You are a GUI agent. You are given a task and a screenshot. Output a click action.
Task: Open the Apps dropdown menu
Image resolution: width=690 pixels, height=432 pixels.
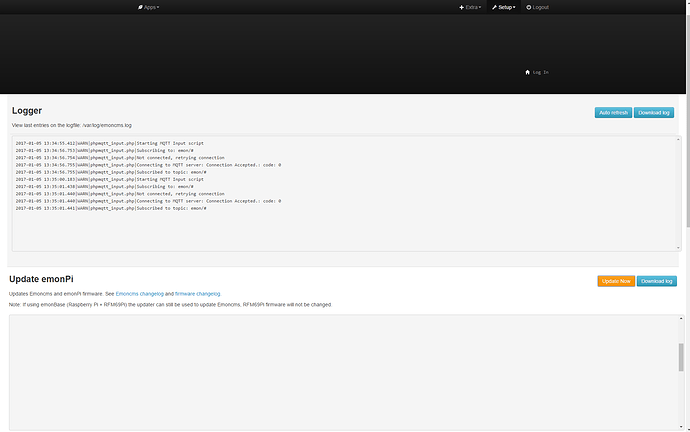149,7
